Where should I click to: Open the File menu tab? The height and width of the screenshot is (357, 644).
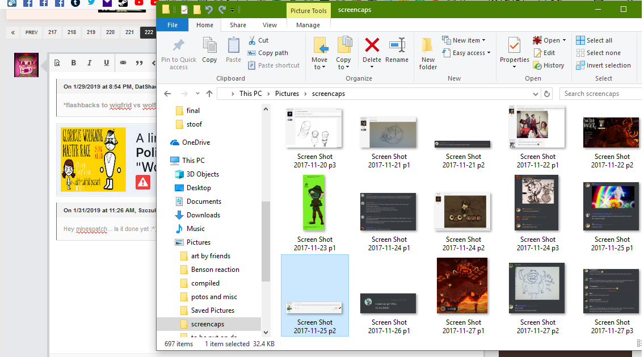(172, 25)
